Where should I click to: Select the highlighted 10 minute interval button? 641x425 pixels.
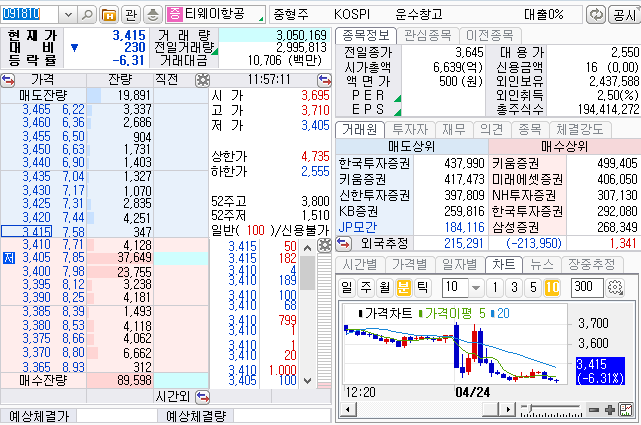coord(552,288)
